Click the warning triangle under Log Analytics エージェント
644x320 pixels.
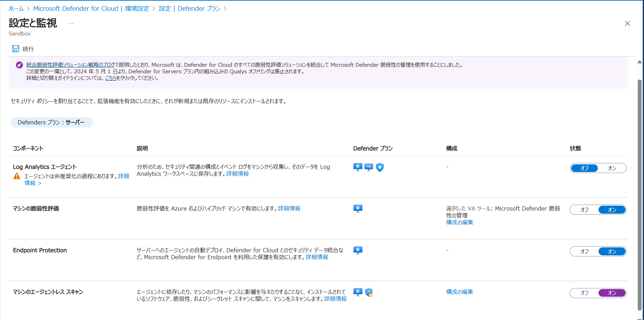(17, 176)
